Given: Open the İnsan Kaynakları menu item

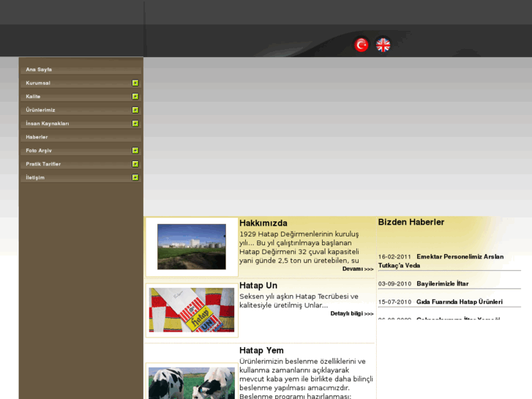Looking at the screenshot, I should pyautogui.click(x=80, y=124).
